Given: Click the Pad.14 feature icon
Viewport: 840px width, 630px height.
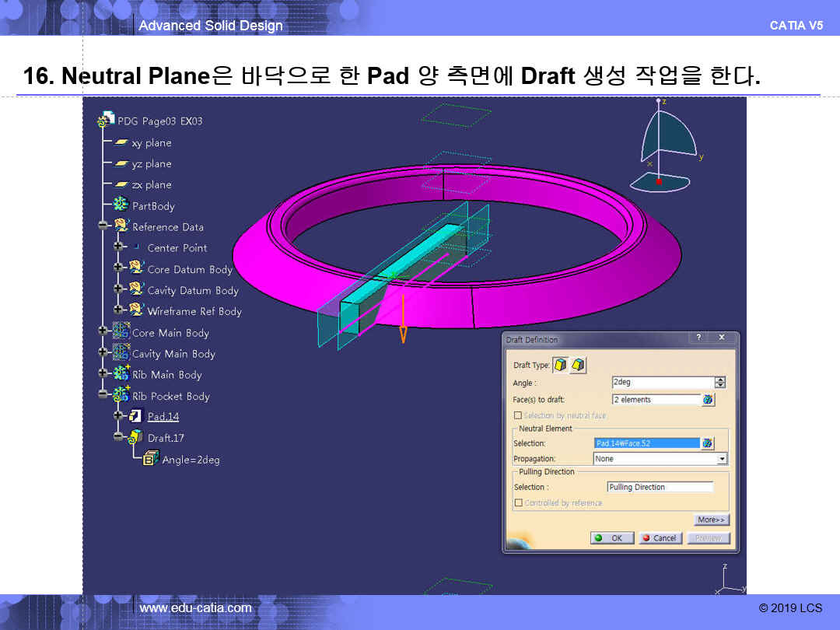Looking at the screenshot, I should click(x=136, y=416).
